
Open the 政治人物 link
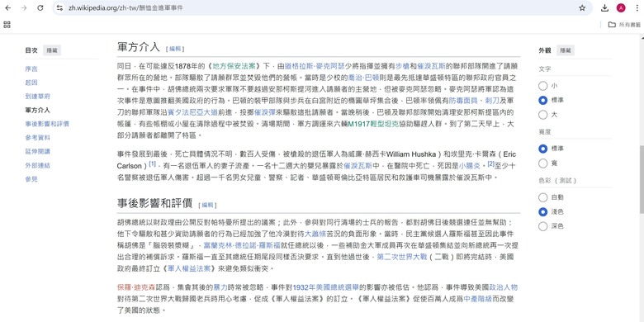point(504,287)
